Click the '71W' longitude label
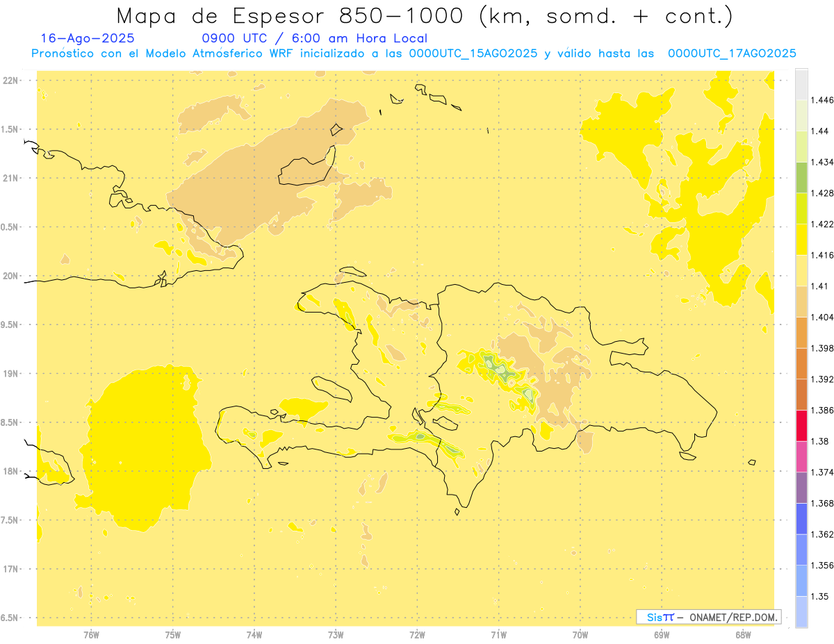This screenshot has height=644, width=834. click(x=499, y=634)
